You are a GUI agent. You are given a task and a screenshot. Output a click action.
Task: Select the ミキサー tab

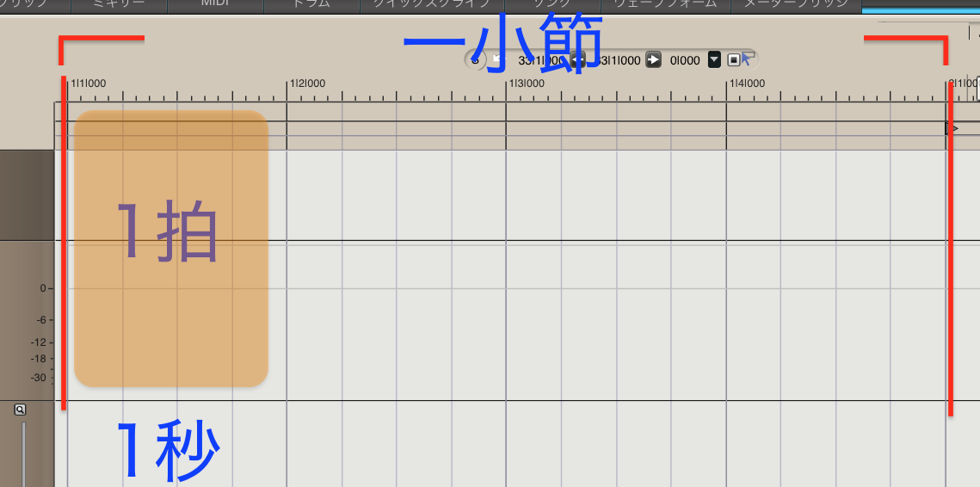click(120, 5)
